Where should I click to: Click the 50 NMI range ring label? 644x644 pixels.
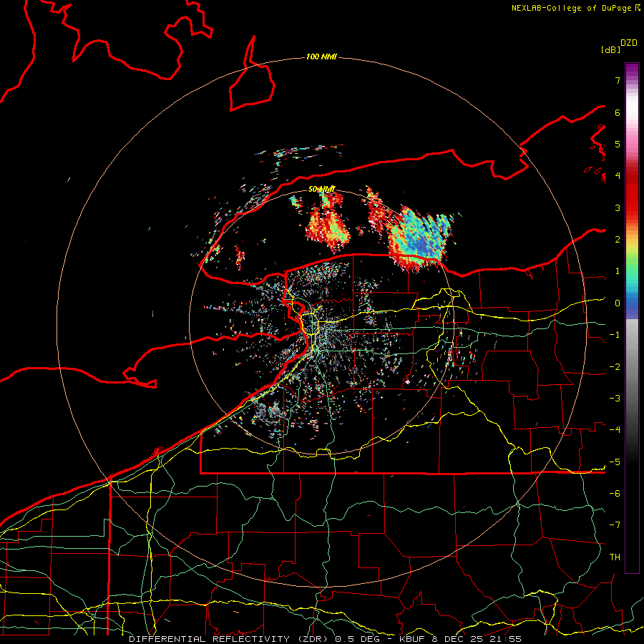tap(321, 190)
